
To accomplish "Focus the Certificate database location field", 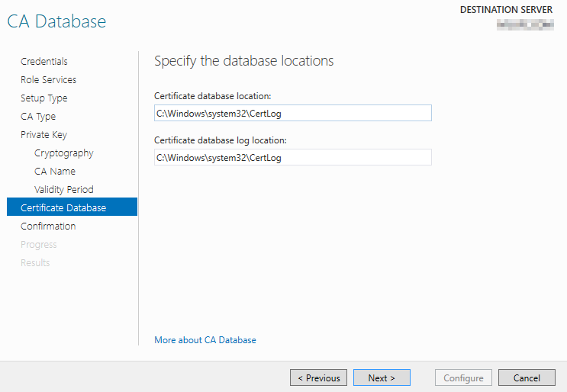I will click(x=292, y=114).
